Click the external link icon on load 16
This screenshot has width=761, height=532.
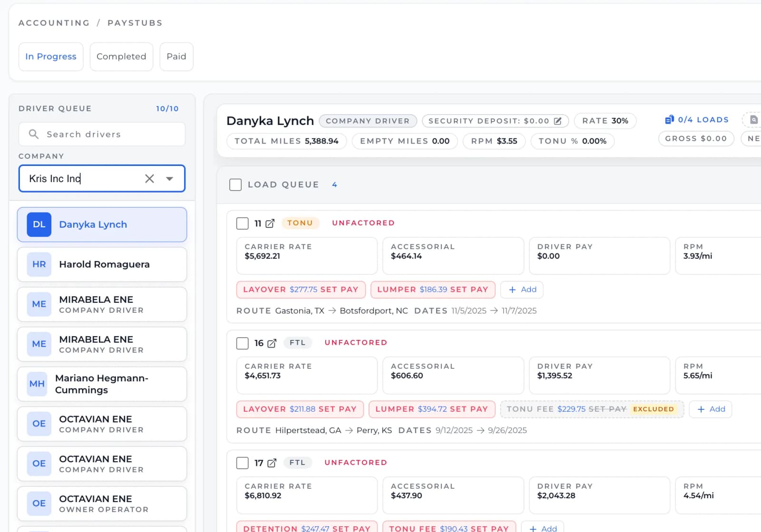pyautogui.click(x=272, y=343)
